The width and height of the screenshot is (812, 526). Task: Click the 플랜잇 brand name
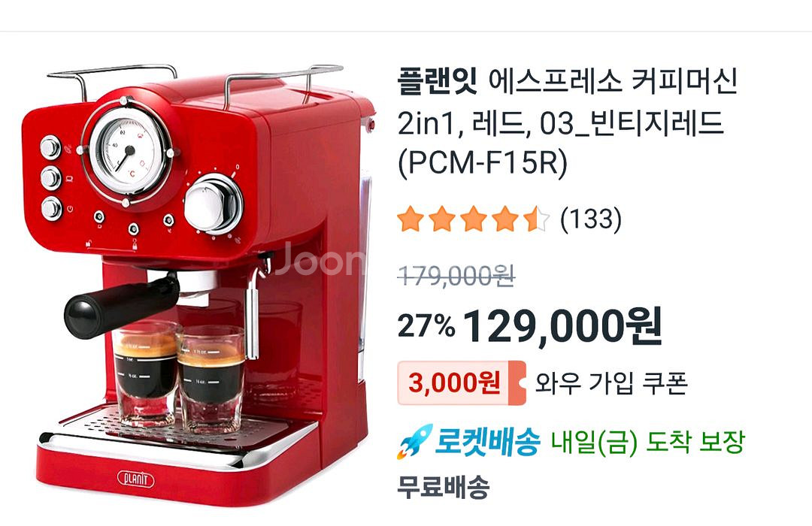tap(437, 82)
